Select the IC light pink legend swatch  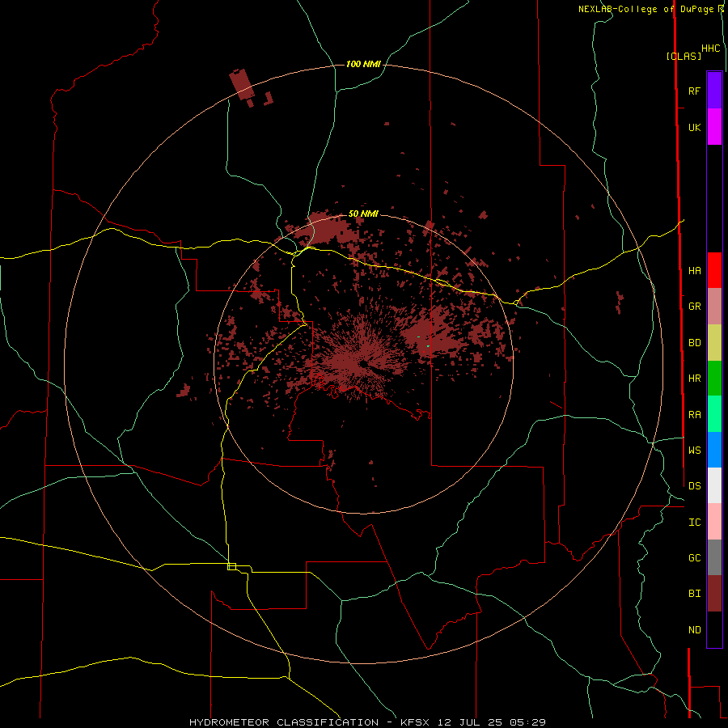tap(714, 522)
